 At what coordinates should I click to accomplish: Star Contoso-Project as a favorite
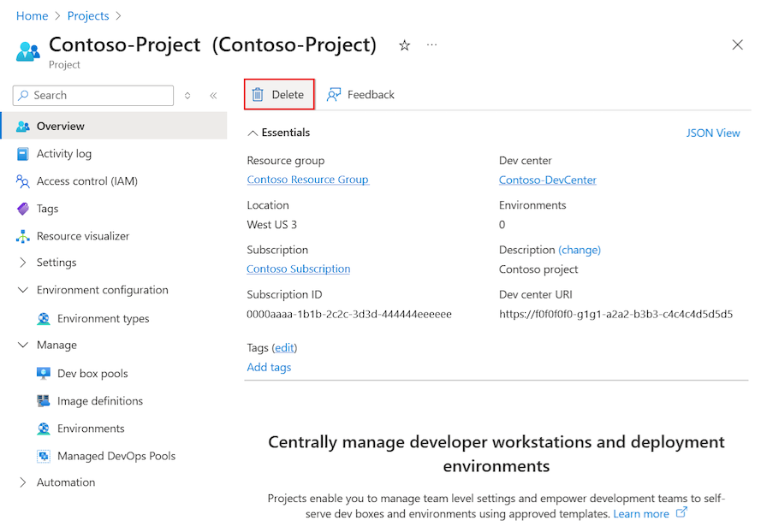coord(403,45)
